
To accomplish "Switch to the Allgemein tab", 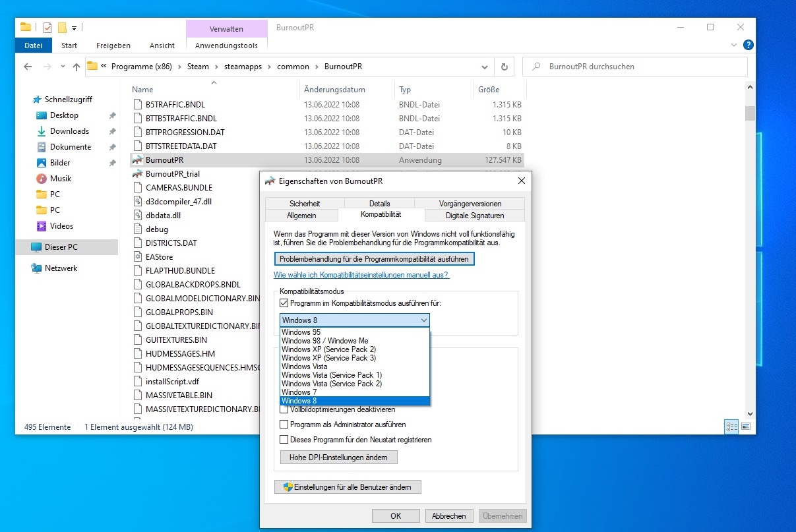I will tap(301, 216).
